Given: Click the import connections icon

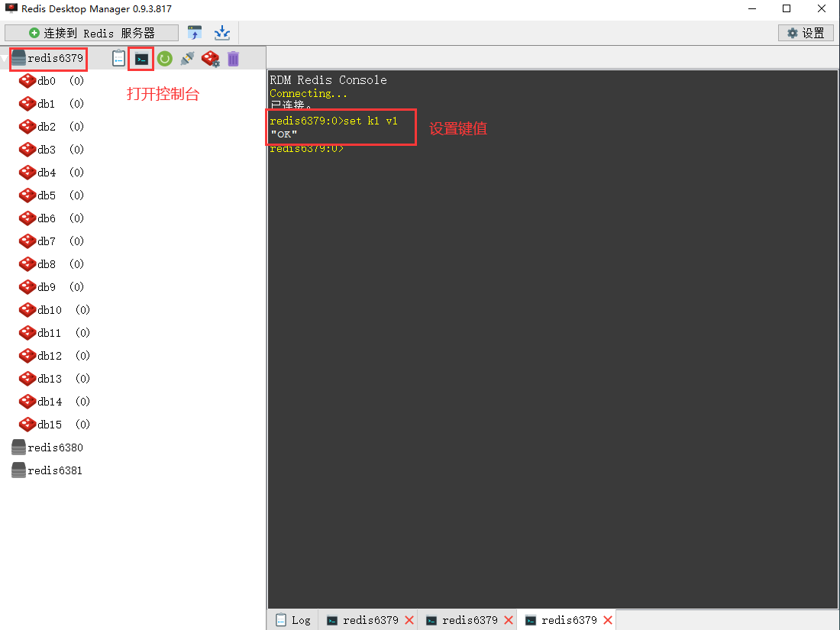Looking at the screenshot, I should coord(195,33).
